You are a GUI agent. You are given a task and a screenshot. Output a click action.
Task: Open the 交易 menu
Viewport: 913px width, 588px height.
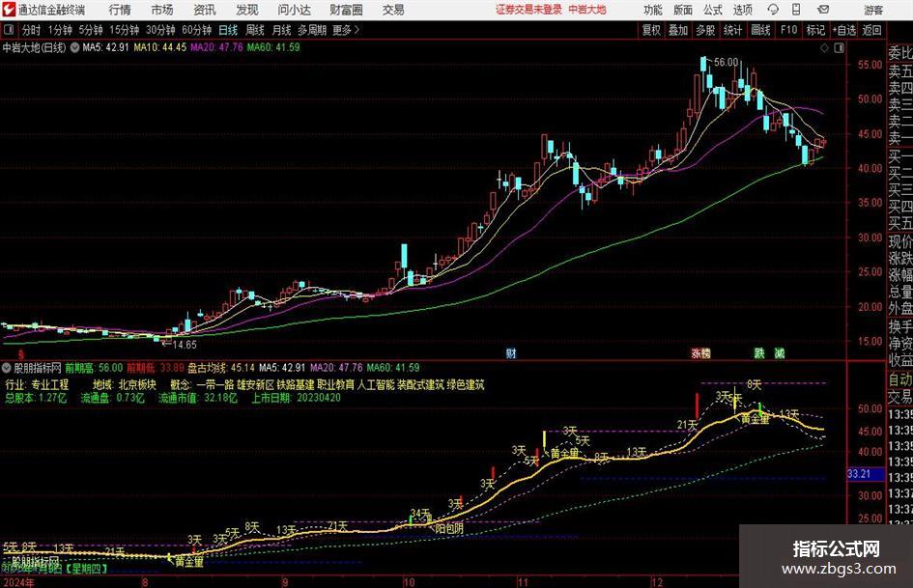pos(393,10)
